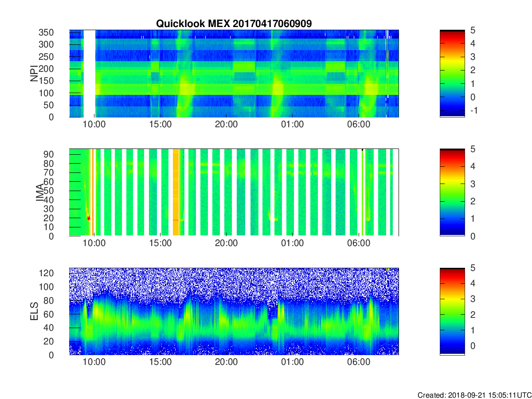Viewport: 532px width, 399px height.
Task: Click the '15:00' label under IMA plot
Action: pyautogui.click(x=160, y=243)
